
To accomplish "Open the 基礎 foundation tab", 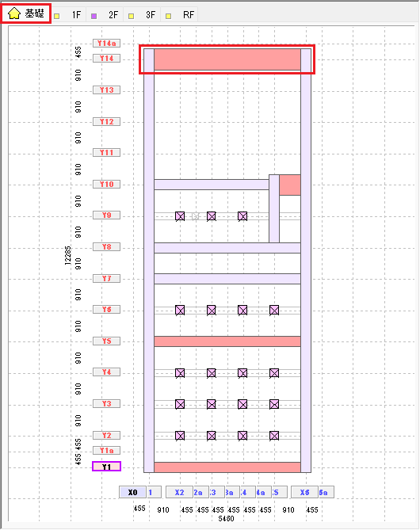I will [x=25, y=13].
